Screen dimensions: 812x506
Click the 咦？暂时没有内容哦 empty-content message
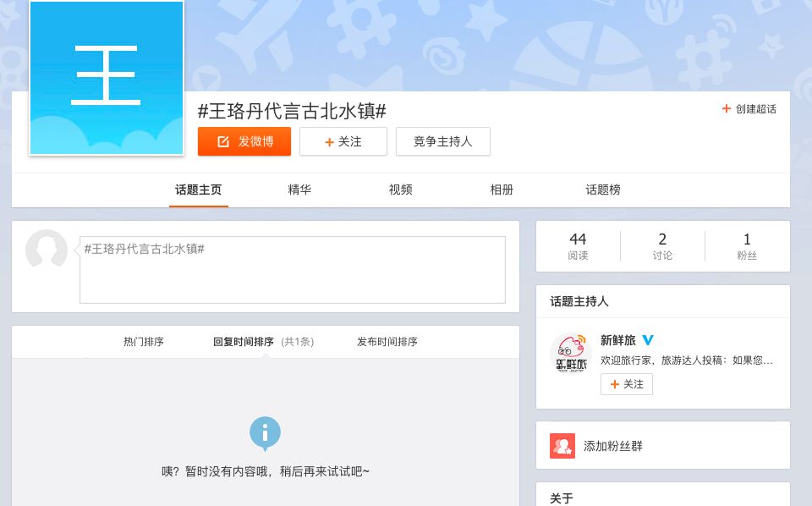coord(265,471)
